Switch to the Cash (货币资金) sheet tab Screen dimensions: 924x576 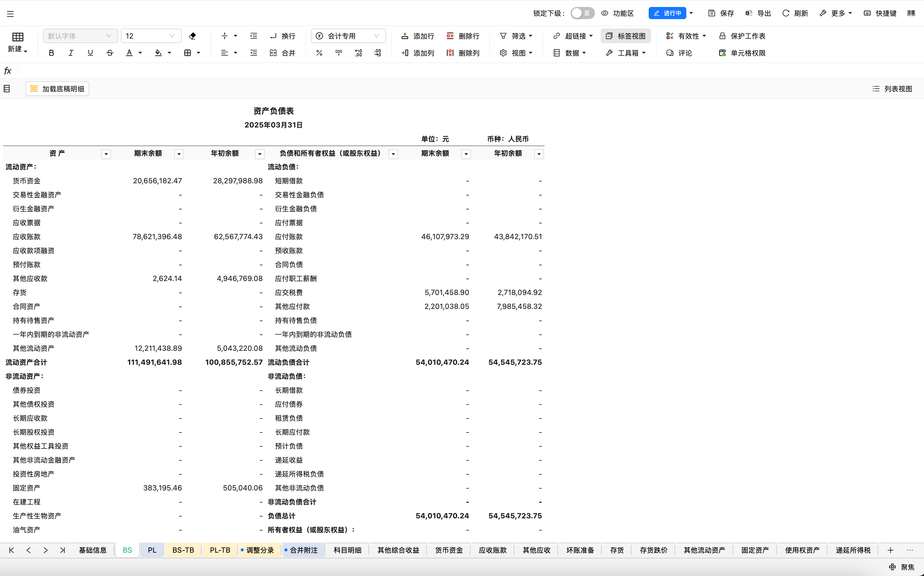point(448,550)
